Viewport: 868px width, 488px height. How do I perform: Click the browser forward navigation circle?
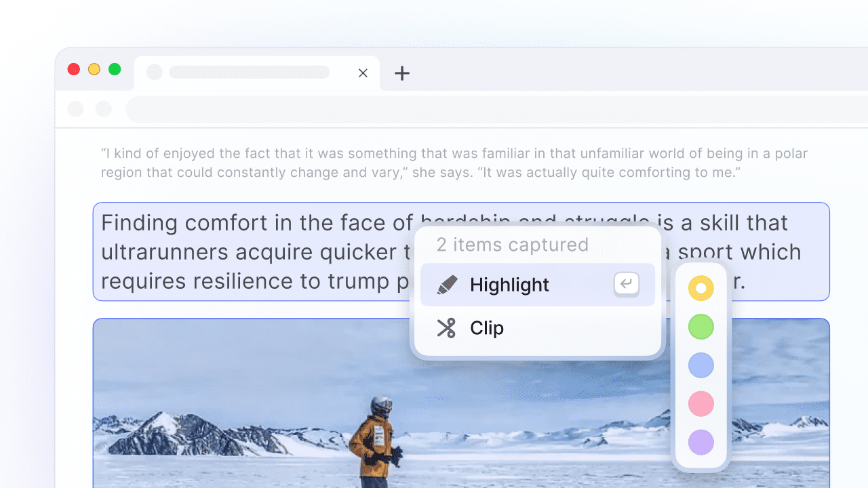point(103,109)
